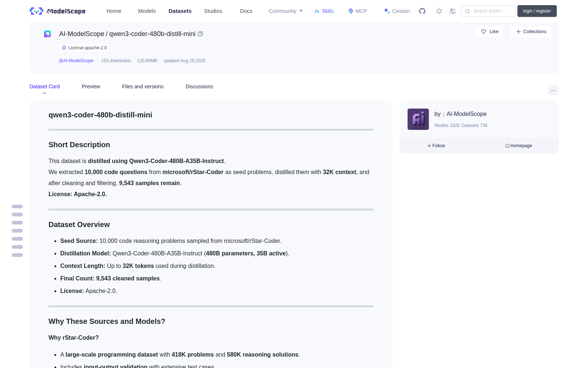Click the Dataset Overview heading
This screenshot has width=588, height=368.
(79, 224)
